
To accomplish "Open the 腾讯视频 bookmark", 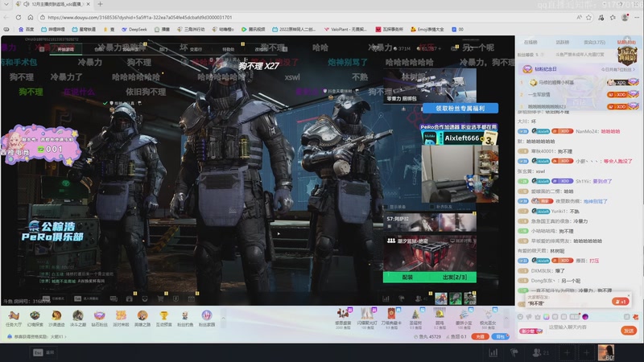I will [x=253, y=29].
